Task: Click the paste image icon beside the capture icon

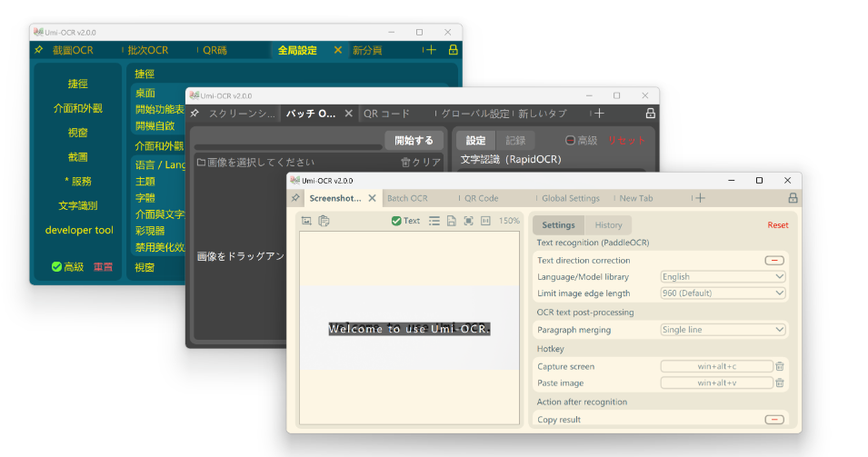Action: pos(324,221)
